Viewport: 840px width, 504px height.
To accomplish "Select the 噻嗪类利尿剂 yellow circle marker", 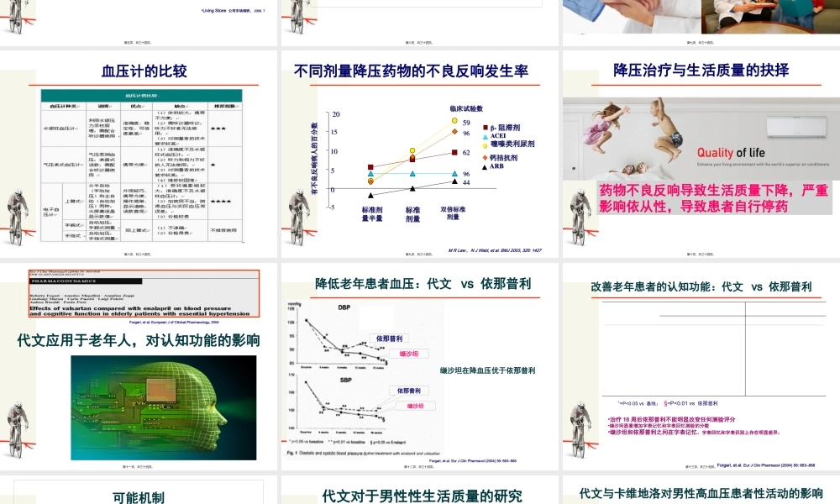I will (x=485, y=145).
